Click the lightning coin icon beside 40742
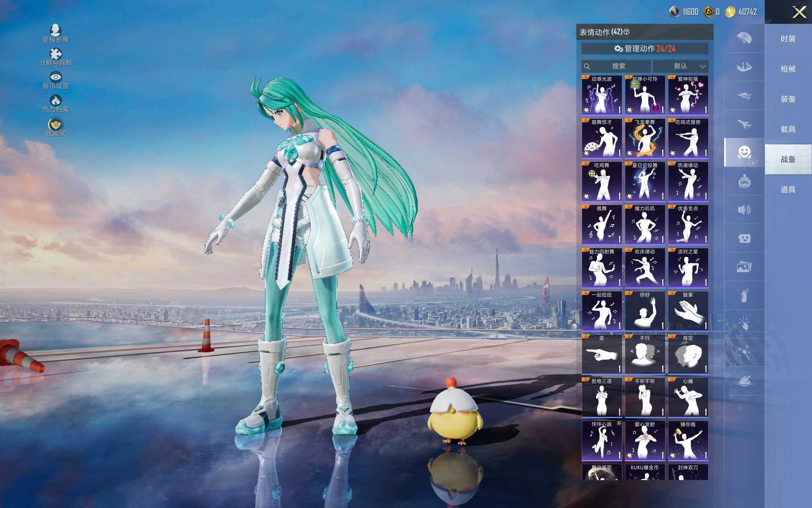This screenshot has width=812, height=508. click(730, 12)
